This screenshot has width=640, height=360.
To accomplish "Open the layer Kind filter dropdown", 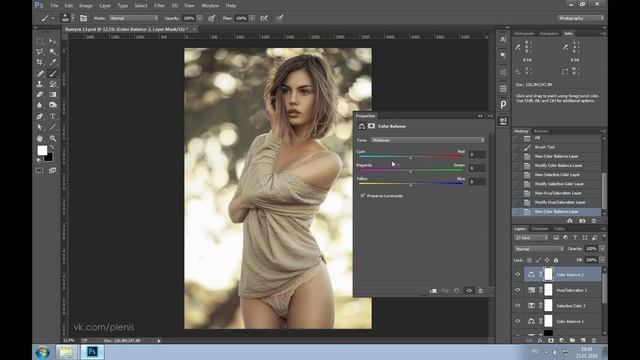I will click(531, 238).
